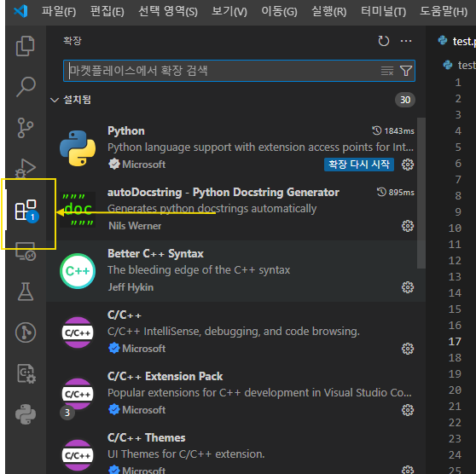Select the Better C++ Syntax title
The height and width of the screenshot is (474, 476).
[x=155, y=253]
